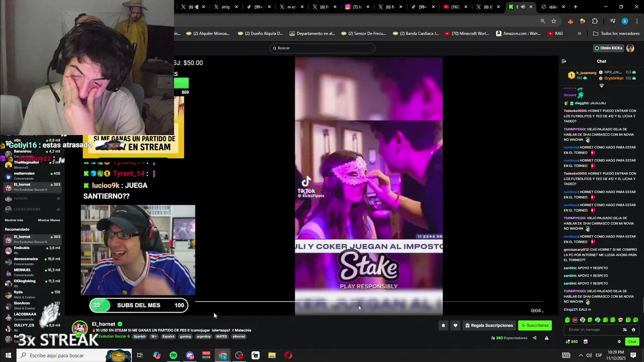The width and height of the screenshot is (644, 362).
Task: Open Spotify from the taskbar
Action: (173, 355)
